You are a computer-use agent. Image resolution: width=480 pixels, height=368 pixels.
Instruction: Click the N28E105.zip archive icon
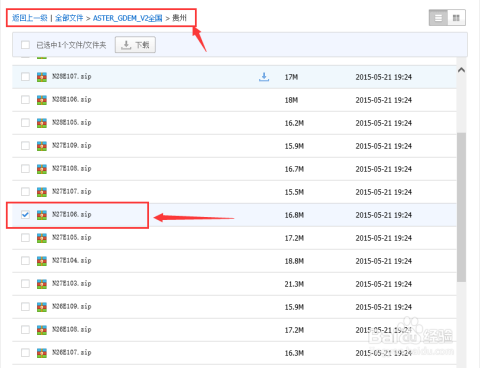(42, 123)
